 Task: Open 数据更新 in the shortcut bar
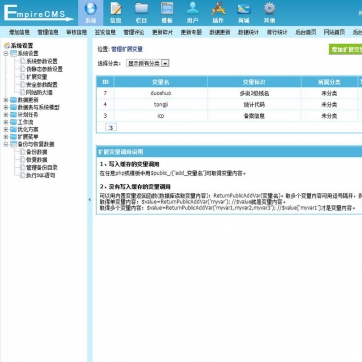pos(220,32)
